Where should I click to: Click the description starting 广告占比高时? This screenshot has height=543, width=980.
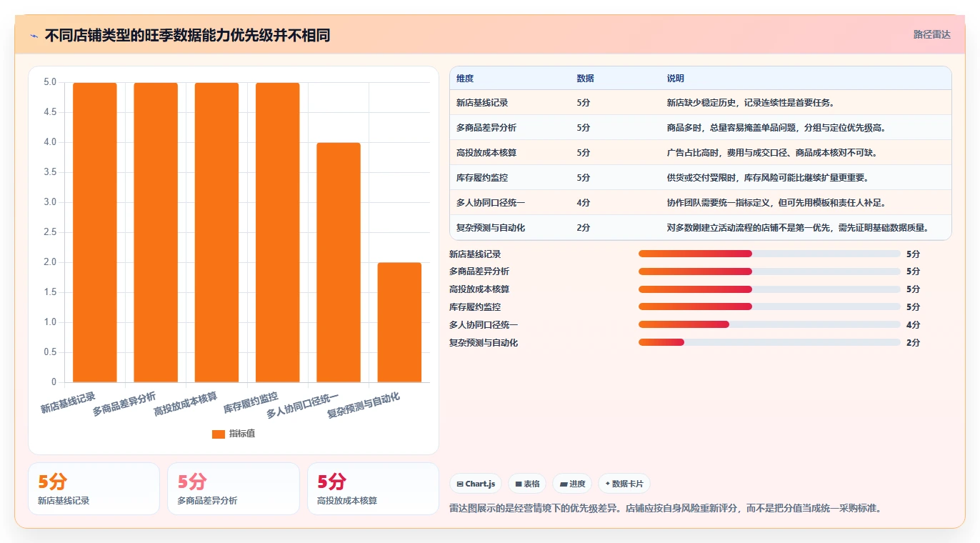[772, 153]
